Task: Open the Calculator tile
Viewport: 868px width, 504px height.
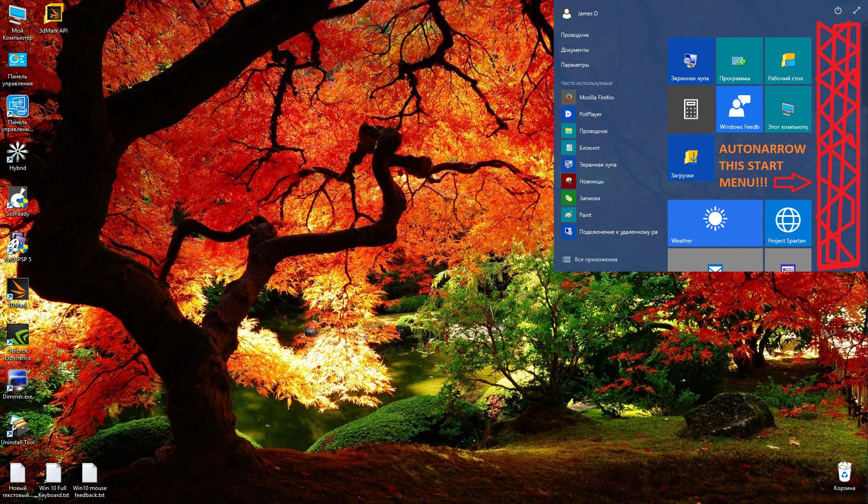Action: point(691,109)
